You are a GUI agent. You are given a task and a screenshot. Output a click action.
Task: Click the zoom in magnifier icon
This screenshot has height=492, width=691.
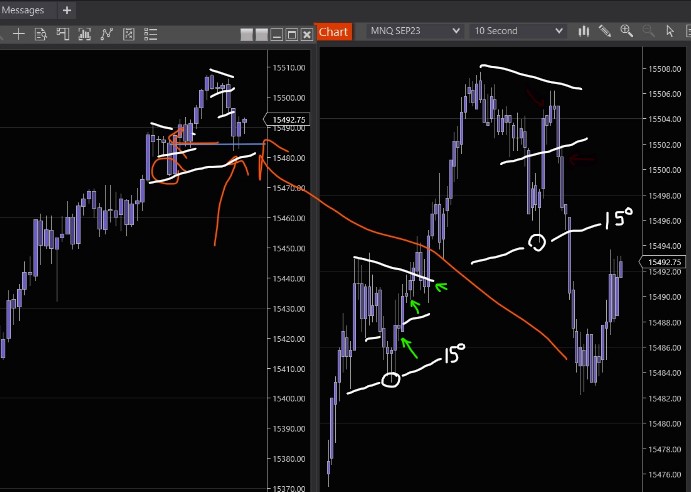coord(627,31)
